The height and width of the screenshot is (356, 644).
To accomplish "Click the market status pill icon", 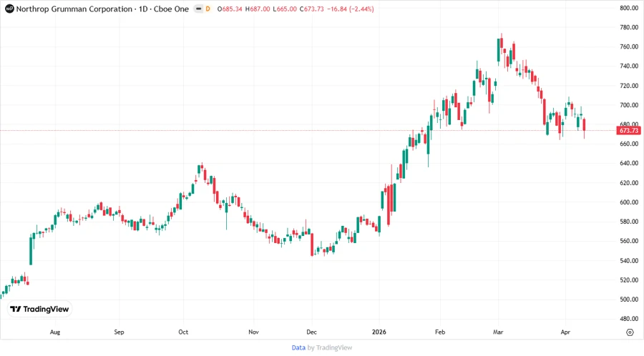I will 198,9.
